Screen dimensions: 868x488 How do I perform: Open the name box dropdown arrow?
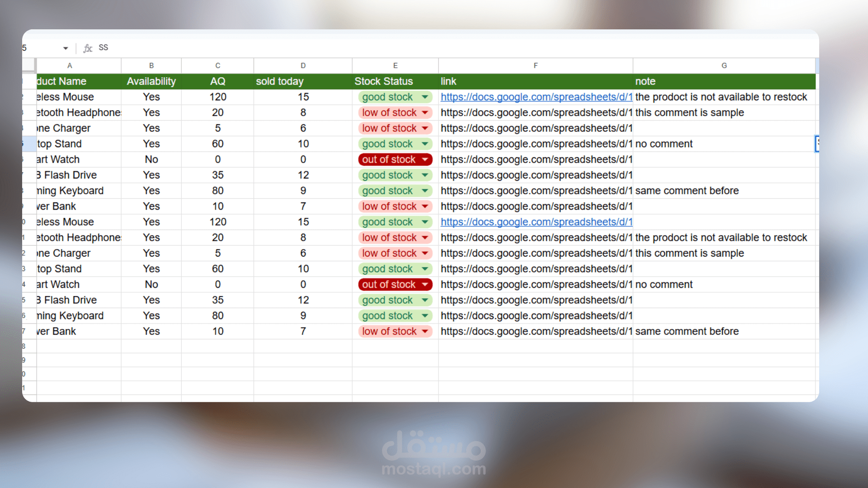66,48
